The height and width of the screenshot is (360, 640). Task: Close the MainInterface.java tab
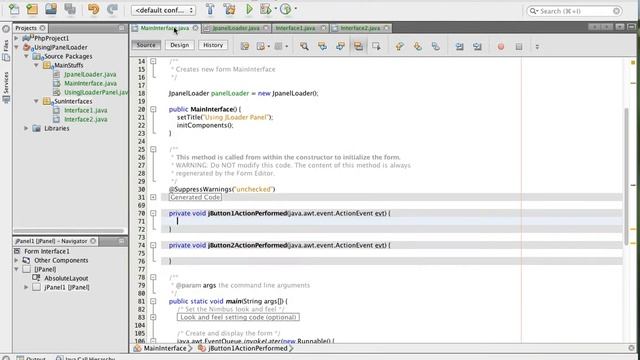click(x=196, y=28)
